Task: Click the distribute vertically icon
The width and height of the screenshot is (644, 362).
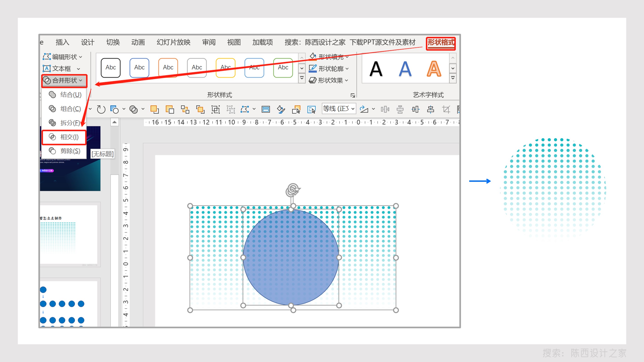Action: (x=400, y=109)
